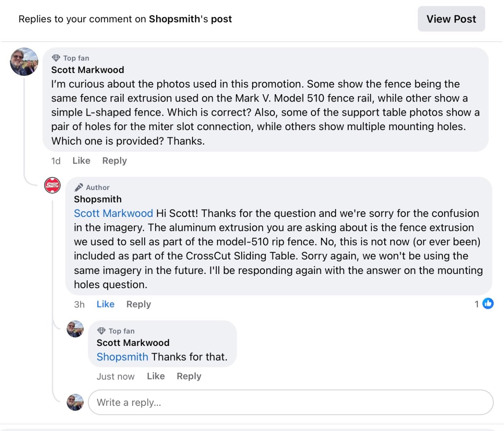Image resolution: width=504 pixels, height=431 pixels.
Task: Click the Author pen badge icon
Action: [x=79, y=187]
